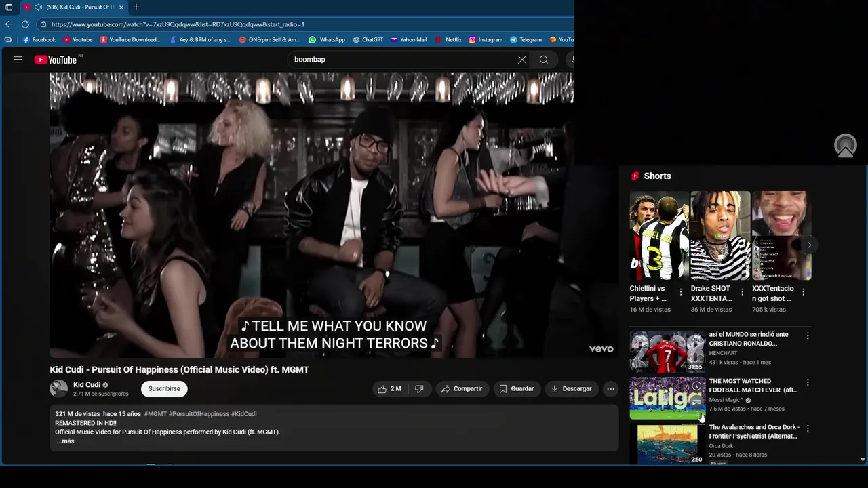Share the video via Compartir
Viewport: 868px width, 488px height.
tap(461, 389)
